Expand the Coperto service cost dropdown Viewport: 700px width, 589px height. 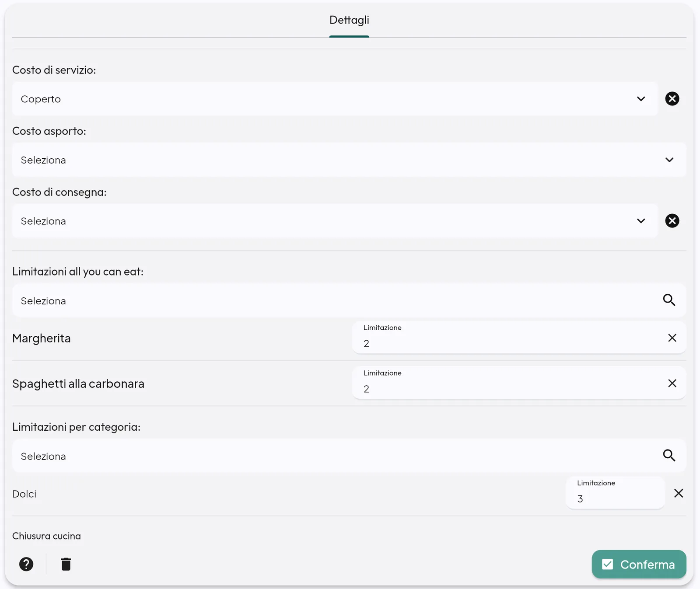coord(335,99)
